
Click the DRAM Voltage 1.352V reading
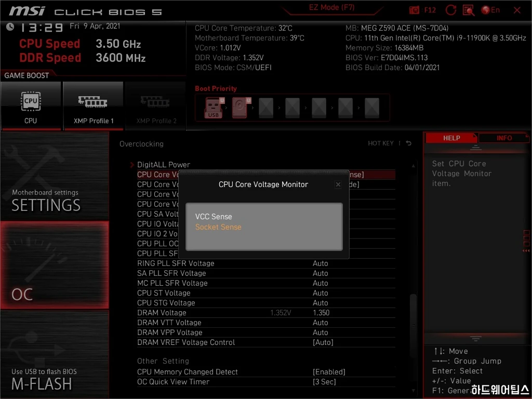[x=281, y=312]
